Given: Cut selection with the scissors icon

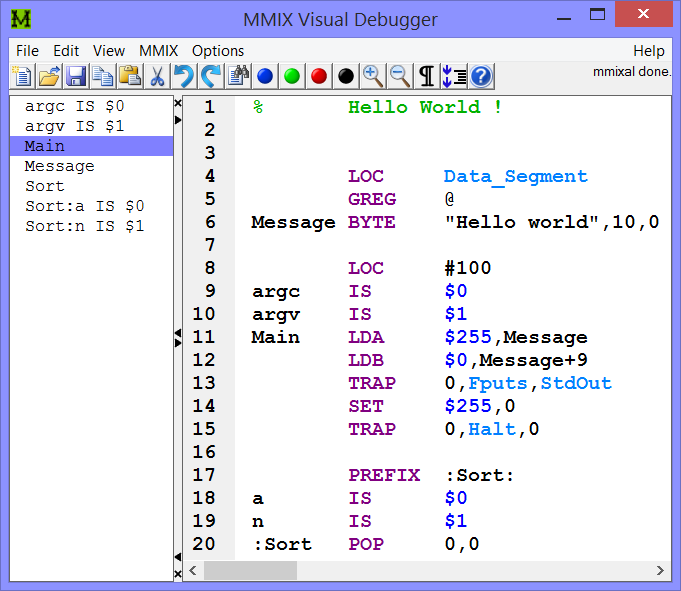Looking at the screenshot, I should [157, 76].
